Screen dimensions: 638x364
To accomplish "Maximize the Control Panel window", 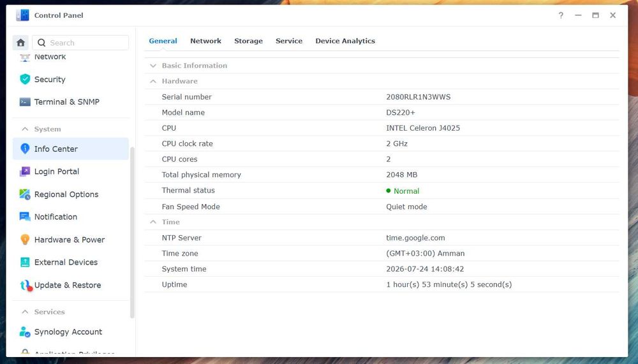I will [x=595, y=15].
